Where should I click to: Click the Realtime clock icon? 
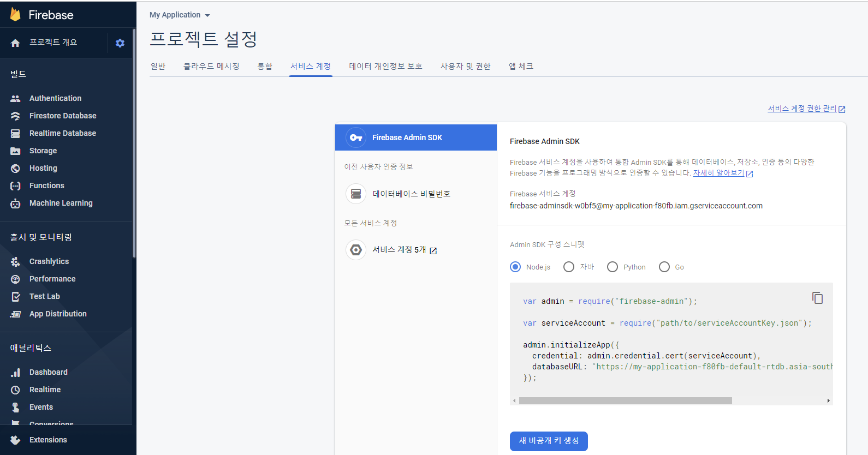coord(15,390)
